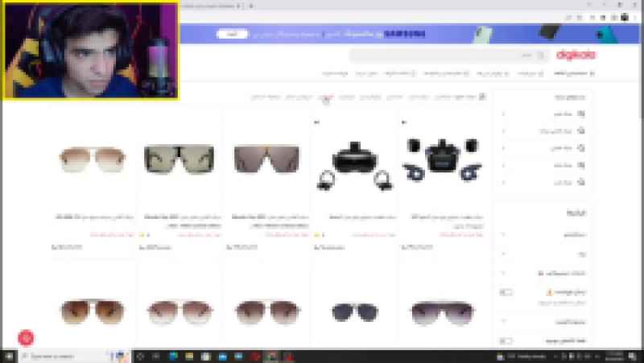The width and height of the screenshot is (644, 363).
Task: Click the star rating under the green-lens sunglasses
Action: click(x=145, y=235)
